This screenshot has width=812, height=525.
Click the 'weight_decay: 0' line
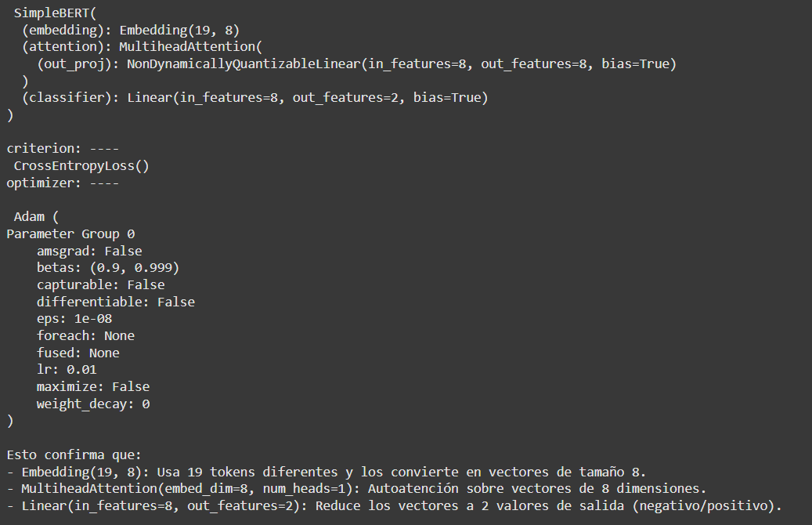(92, 404)
